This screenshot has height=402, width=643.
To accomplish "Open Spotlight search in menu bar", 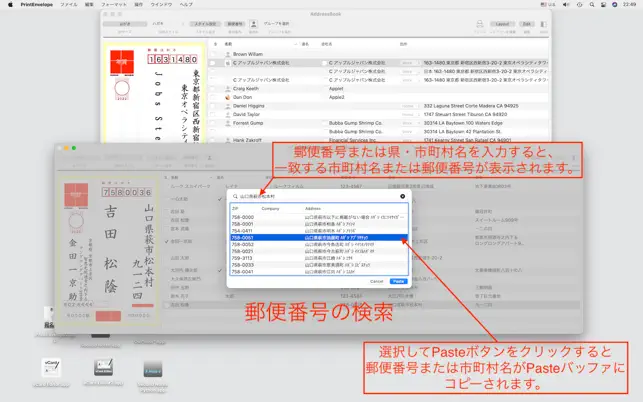I will point(592,5).
